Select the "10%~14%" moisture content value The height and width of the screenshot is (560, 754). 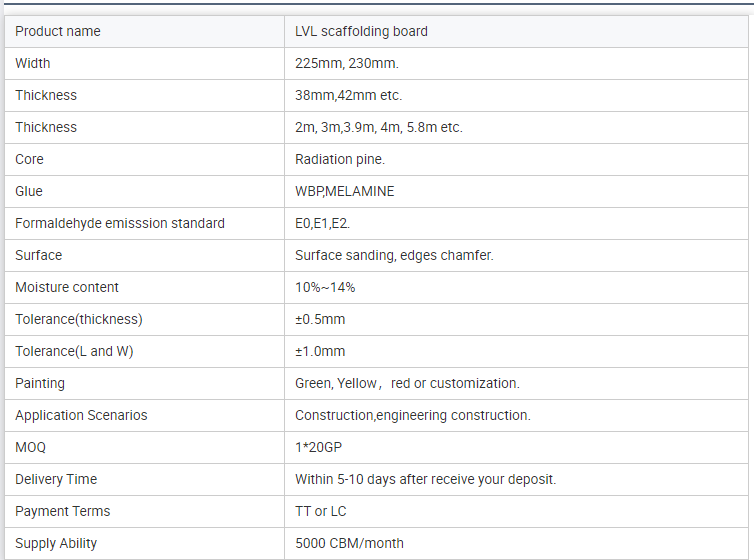pos(325,287)
